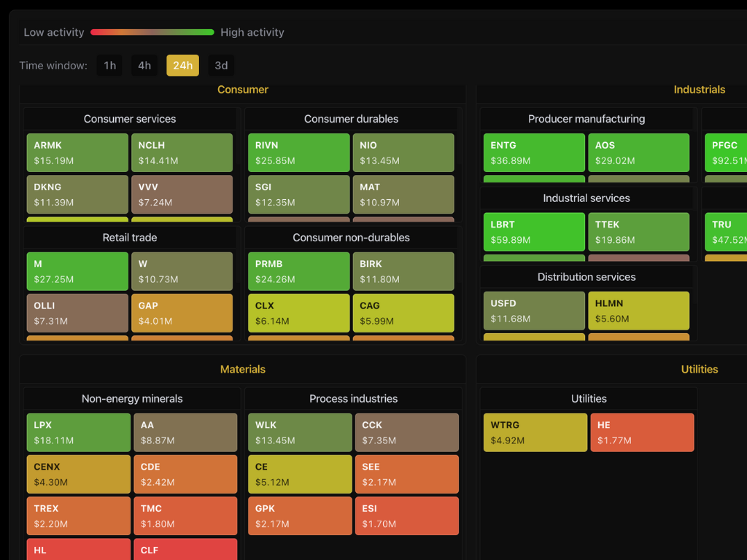Click the Consumer services group header
Viewport: 747px width, 560px height.
coord(130,119)
